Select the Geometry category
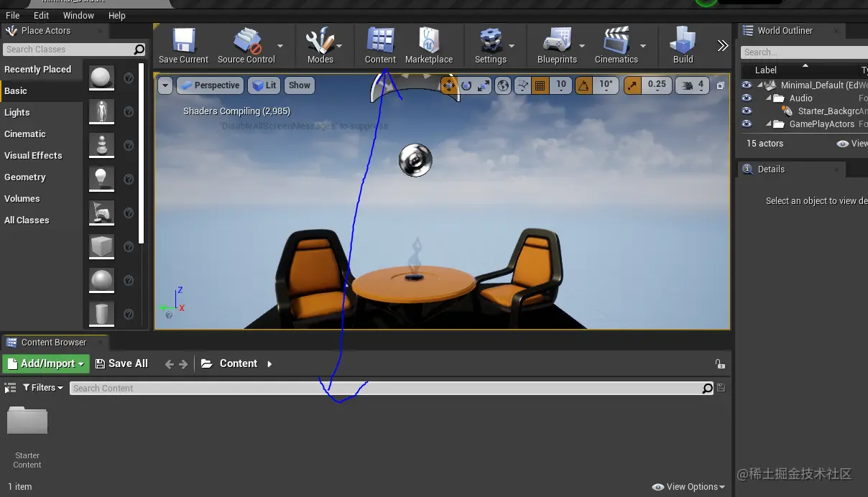 (42, 177)
